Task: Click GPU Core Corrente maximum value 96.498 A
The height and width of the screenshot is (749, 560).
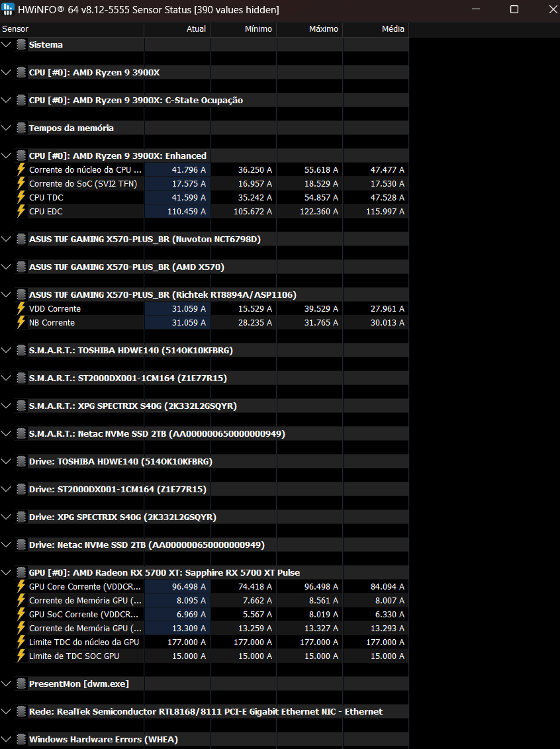Action: (321, 586)
